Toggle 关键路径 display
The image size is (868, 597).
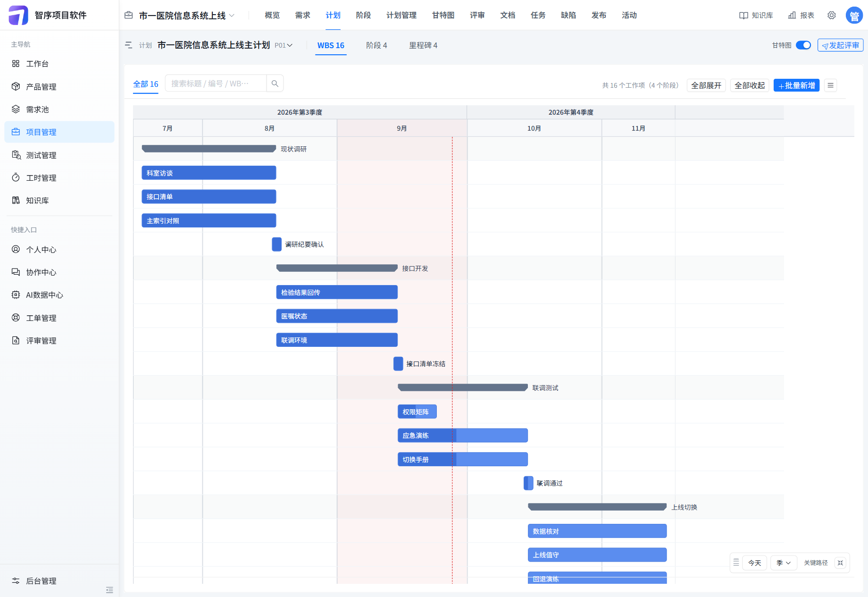(x=816, y=563)
